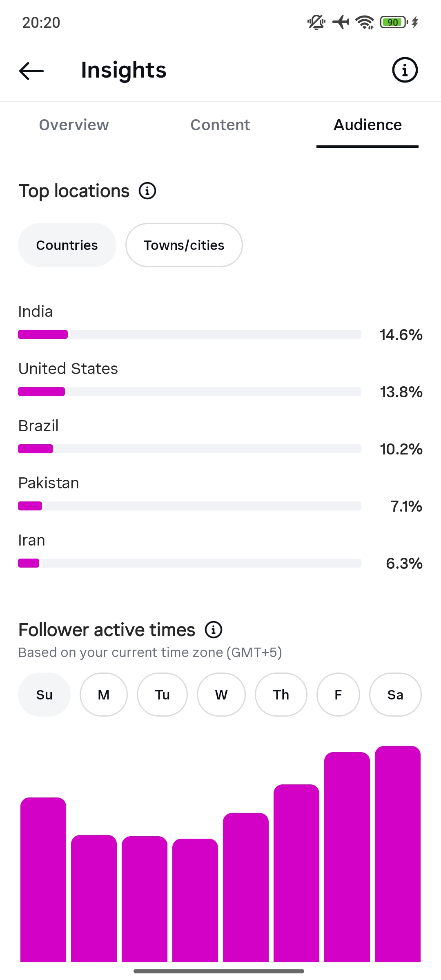The width and height of the screenshot is (441, 980).
Task: Switch to the Overview tab
Action: [74, 125]
